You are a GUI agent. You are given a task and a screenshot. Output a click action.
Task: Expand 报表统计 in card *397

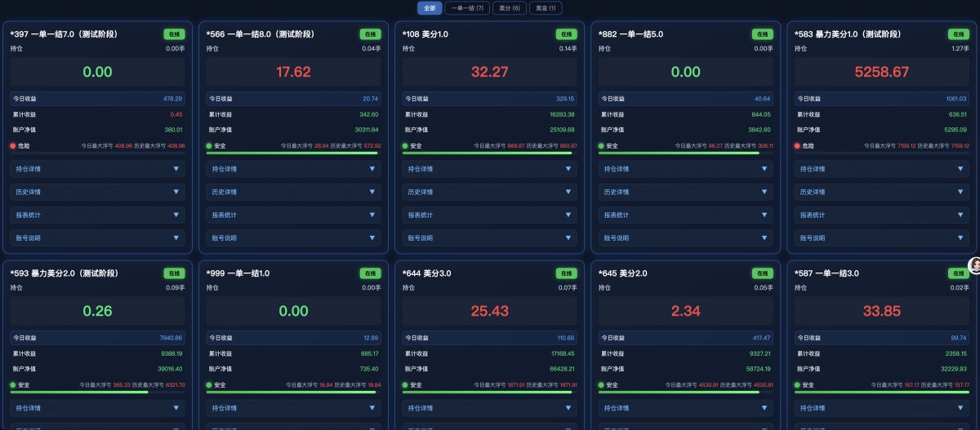tap(97, 215)
